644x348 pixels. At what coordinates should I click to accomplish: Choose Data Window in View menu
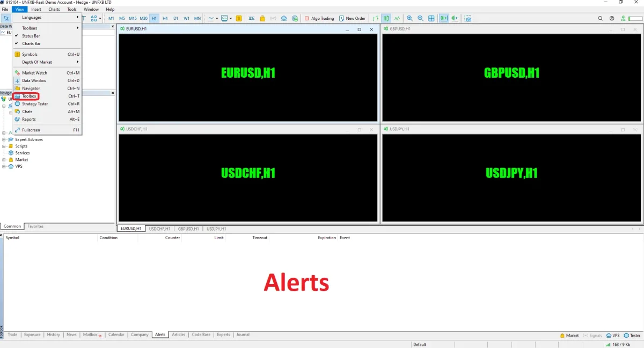click(47, 80)
